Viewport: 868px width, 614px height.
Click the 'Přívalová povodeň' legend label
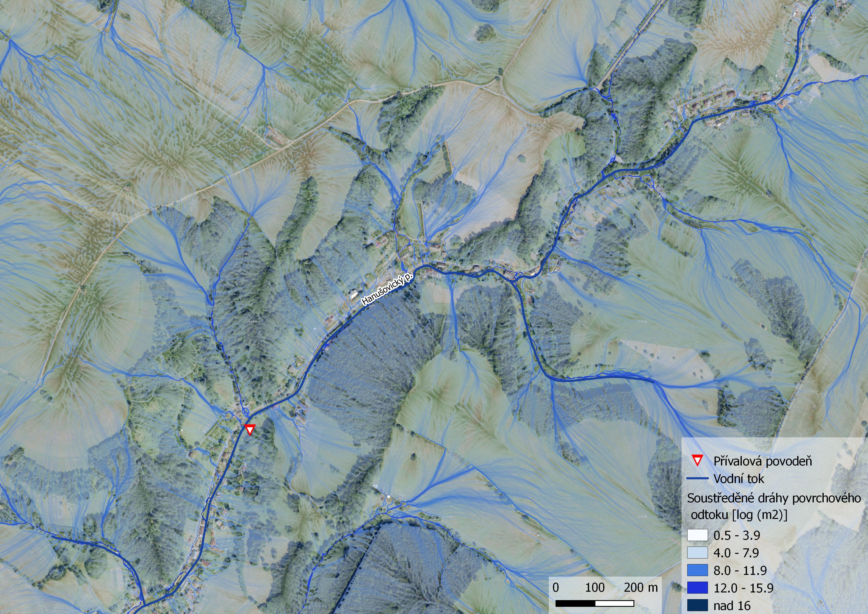click(x=763, y=461)
